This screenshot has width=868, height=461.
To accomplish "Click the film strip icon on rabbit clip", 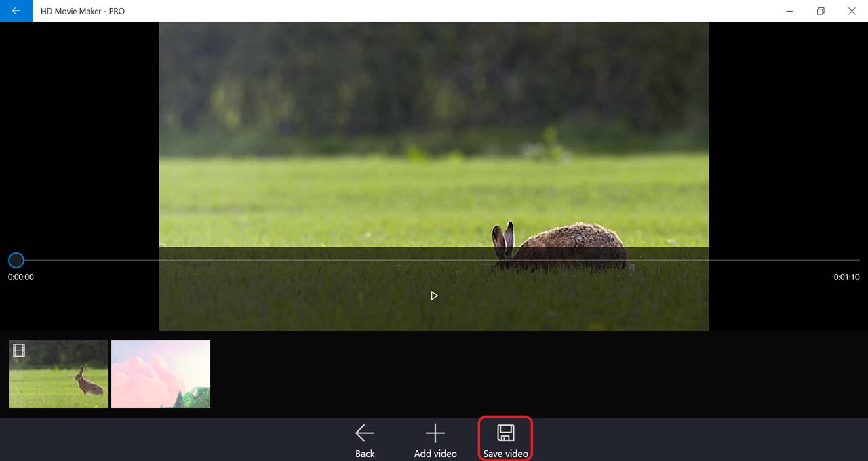I will [x=19, y=350].
